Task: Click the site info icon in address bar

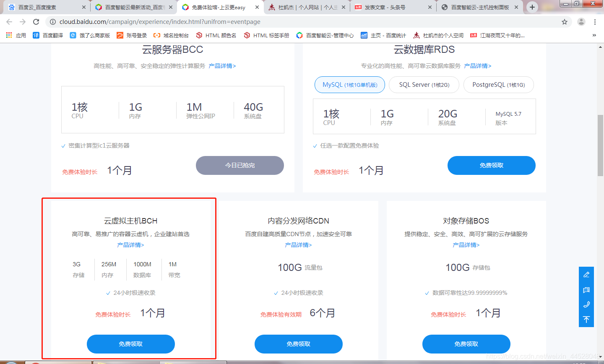Action: pos(53,22)
